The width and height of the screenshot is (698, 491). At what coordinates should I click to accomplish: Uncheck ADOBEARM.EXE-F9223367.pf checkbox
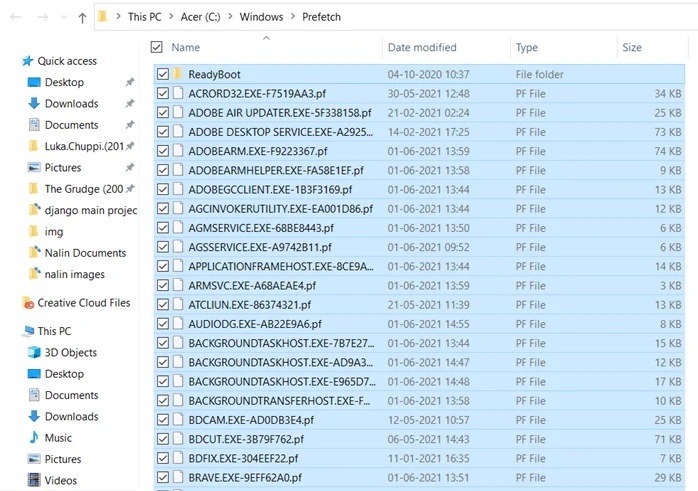click(163, 151)
